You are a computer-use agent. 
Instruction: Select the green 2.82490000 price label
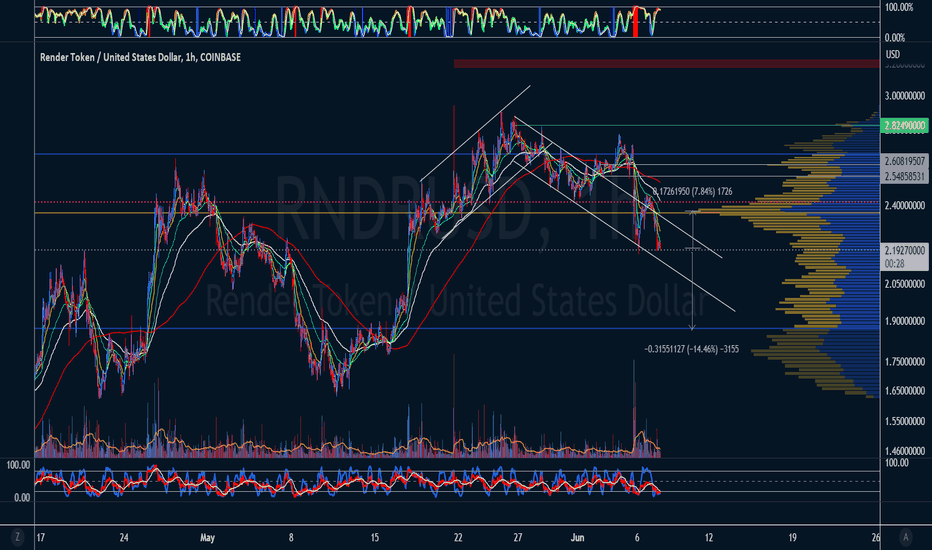click(x=904, y=125)
